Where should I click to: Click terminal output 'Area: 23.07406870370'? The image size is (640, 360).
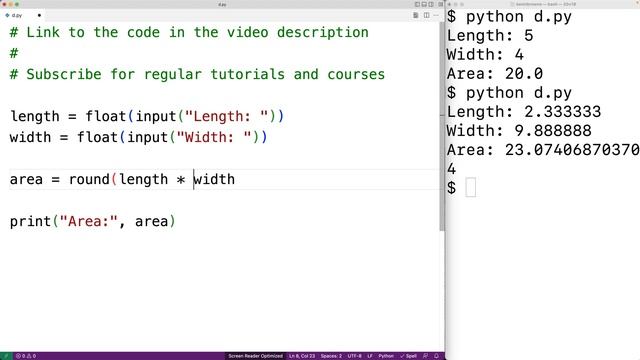[543, 150]
